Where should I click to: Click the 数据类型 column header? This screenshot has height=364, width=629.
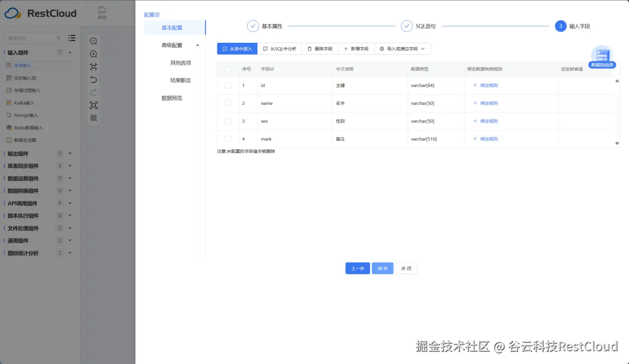[x=436, y=69]
